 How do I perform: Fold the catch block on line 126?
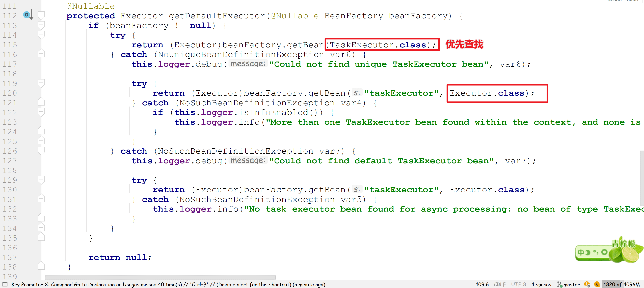41,151
